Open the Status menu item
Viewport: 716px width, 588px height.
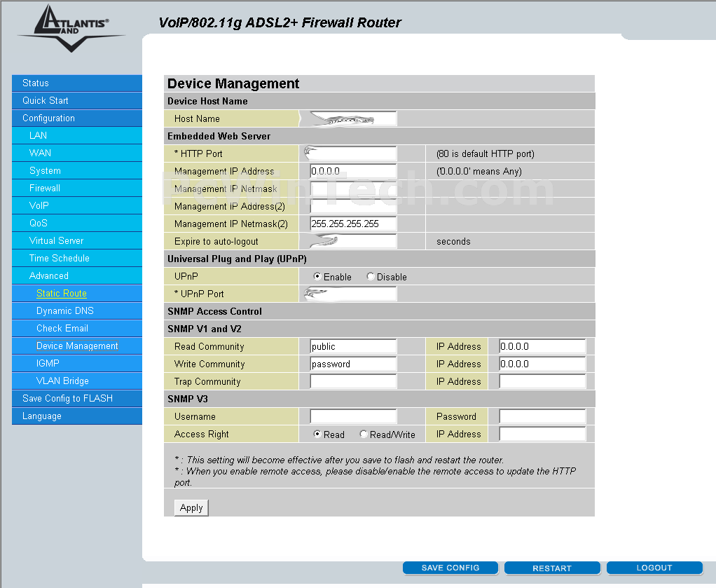pyautogui.click(x=36, y=83)
